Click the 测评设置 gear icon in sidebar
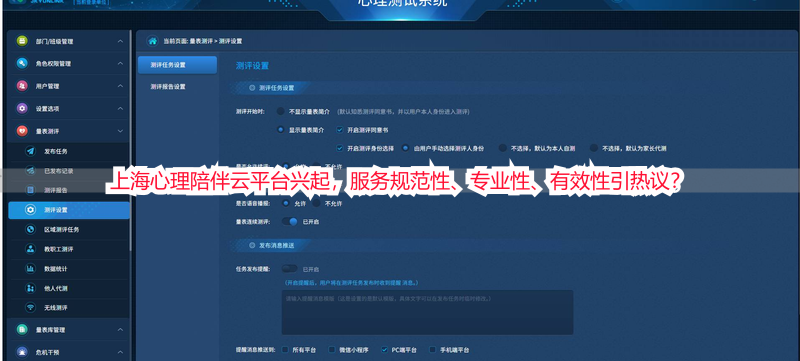 pos(31,210)
